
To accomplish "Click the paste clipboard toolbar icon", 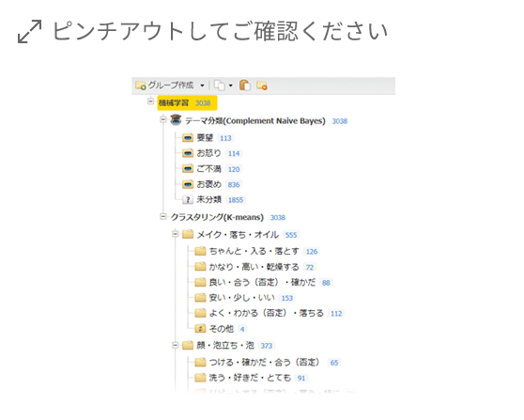I will 245,86.
